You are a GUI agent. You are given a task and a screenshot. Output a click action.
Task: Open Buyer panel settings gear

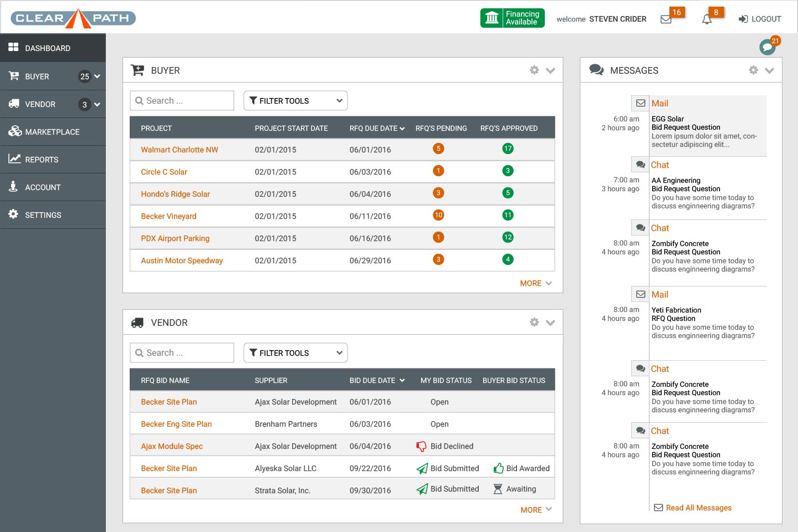coord(534,70)
